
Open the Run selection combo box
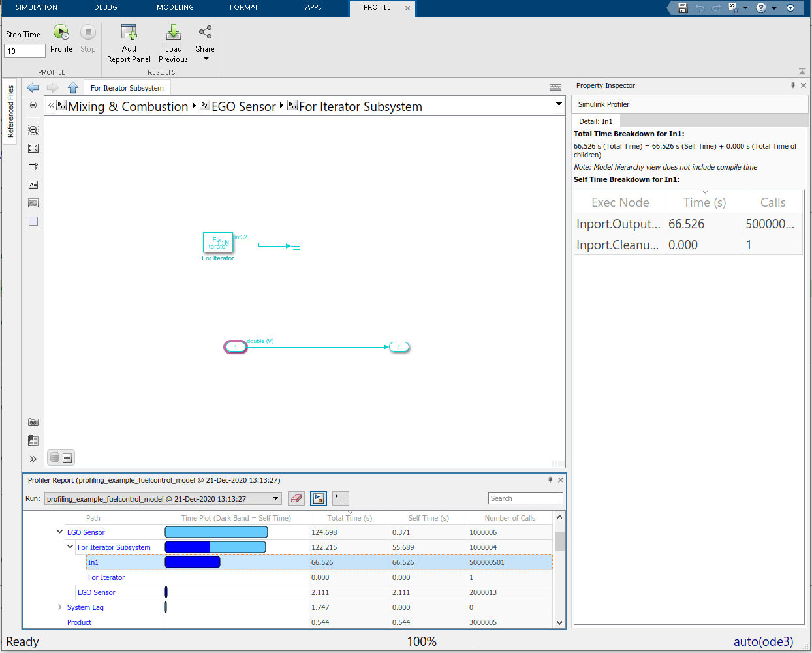pos(163,499)
